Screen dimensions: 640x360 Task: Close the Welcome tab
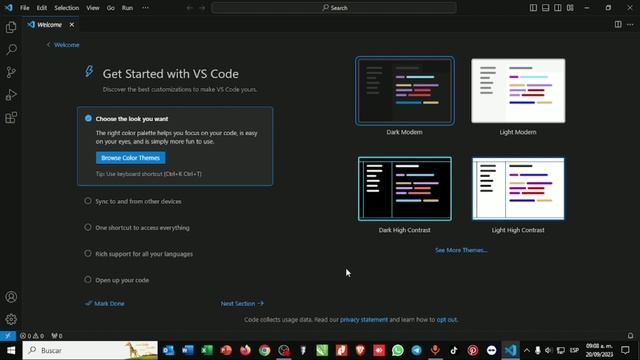71,25
